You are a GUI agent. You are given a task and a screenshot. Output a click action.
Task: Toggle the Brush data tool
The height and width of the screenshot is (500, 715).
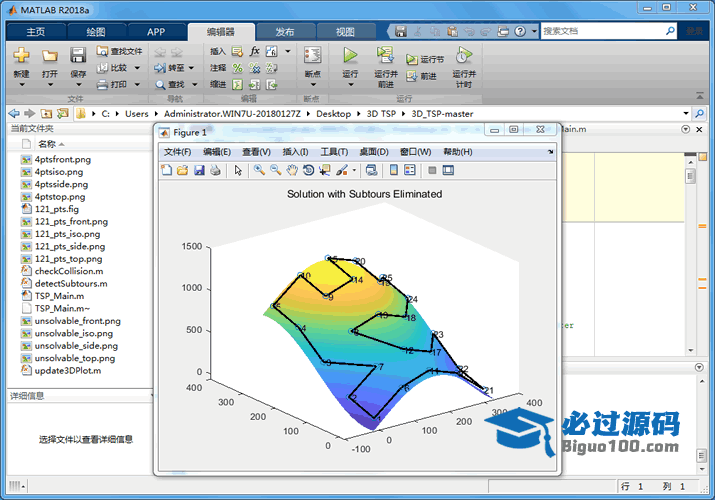(x=342, y=170)
